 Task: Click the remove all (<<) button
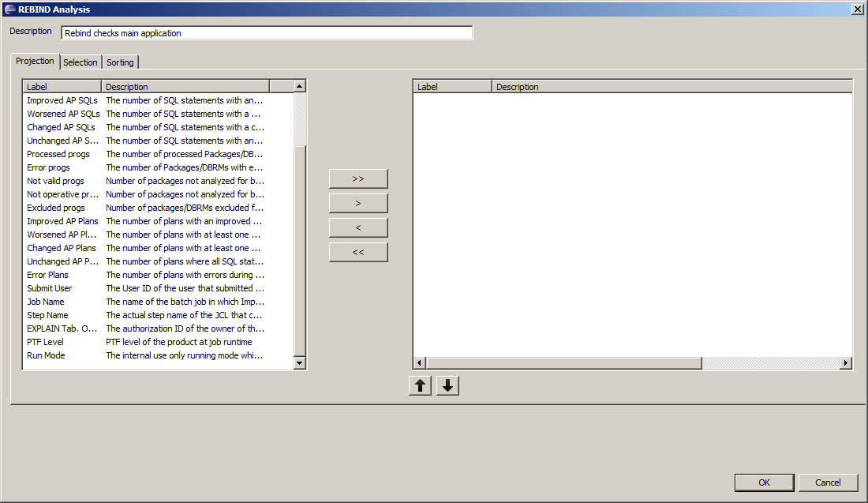point(358,252)
